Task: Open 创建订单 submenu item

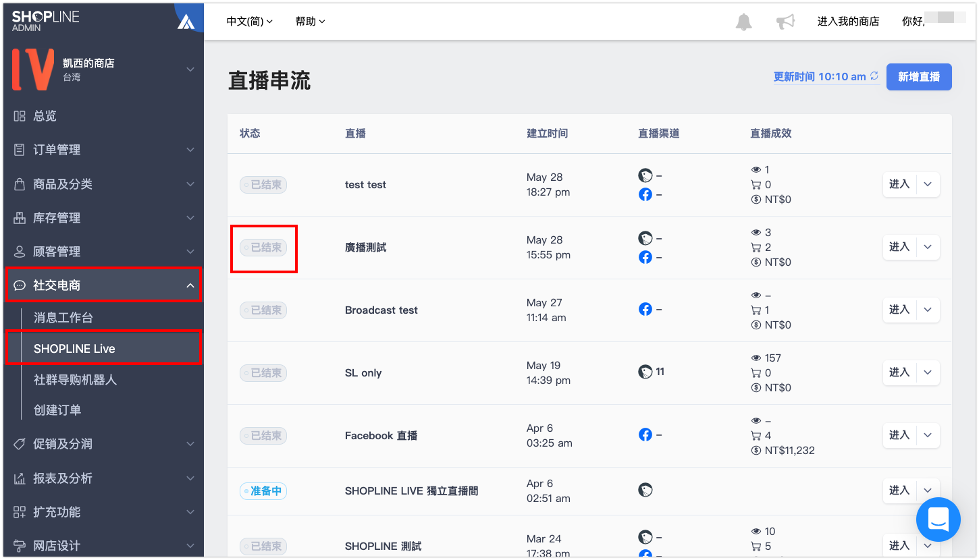Action: (x=57, y=410)
